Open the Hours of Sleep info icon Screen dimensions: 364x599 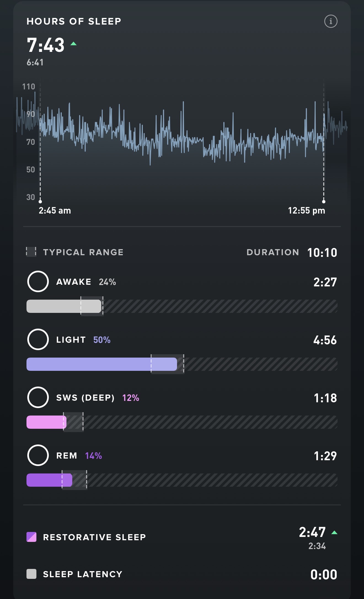pos(331,21)
